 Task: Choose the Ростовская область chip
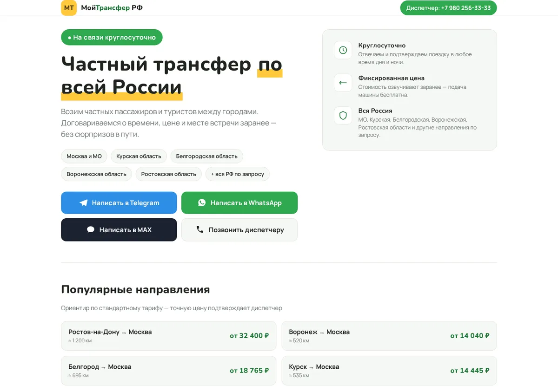pyautogui.click(x=169, y=174)
